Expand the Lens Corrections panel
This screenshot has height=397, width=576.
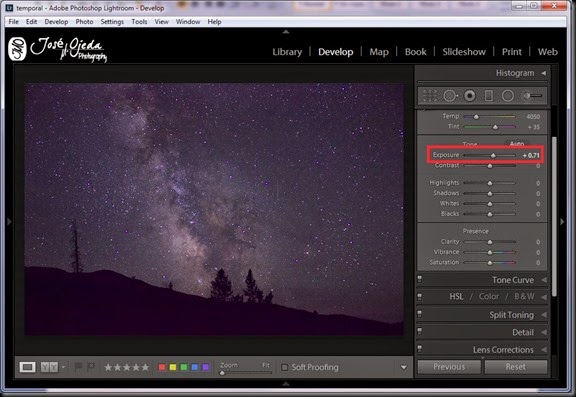coord(544,350)
